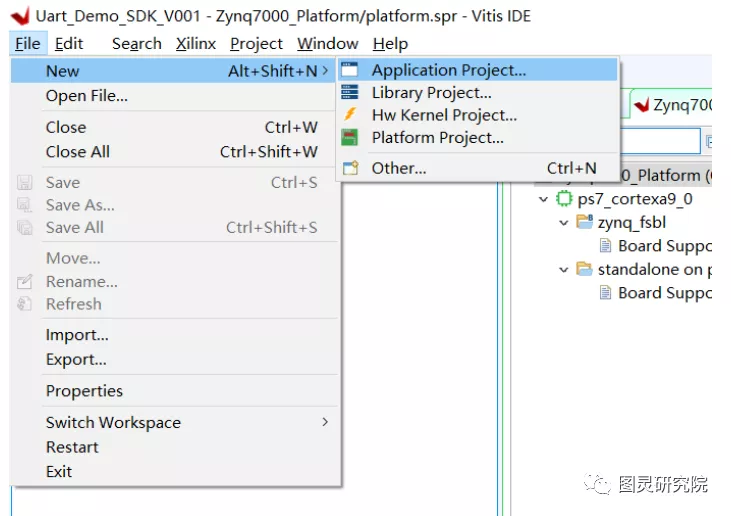Switch to the Zynq7000 platform editor tab
The height and width of the screenshot is (516, 731).
pos(672,105)
